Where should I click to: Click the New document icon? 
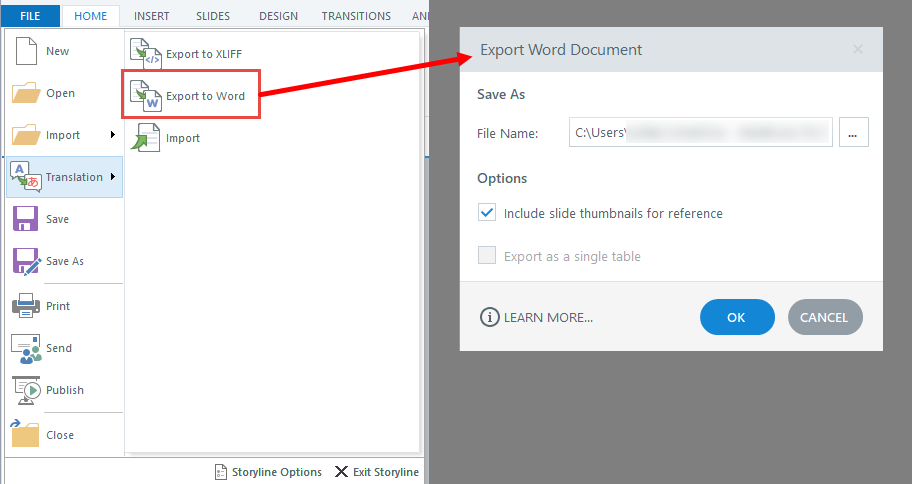(26, 51)
